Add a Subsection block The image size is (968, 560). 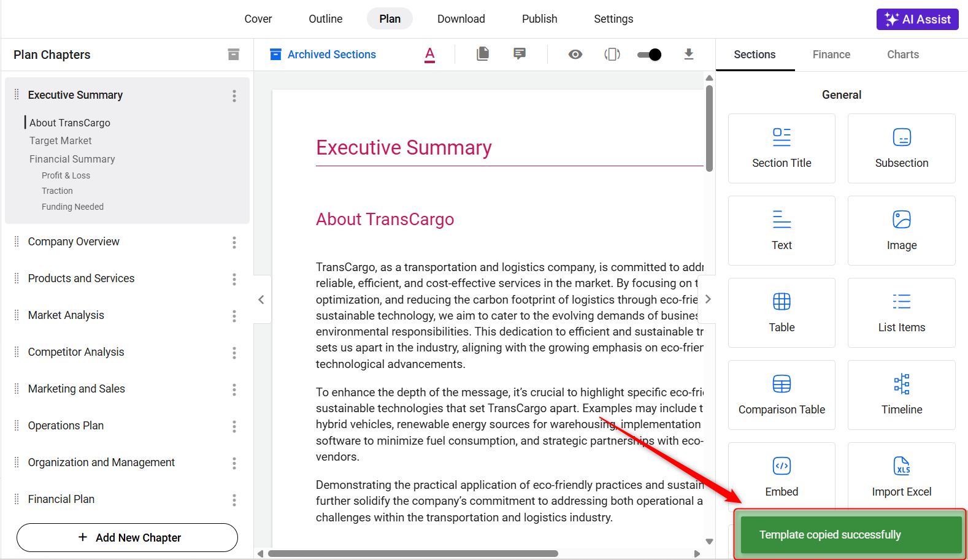click(902, 148)
